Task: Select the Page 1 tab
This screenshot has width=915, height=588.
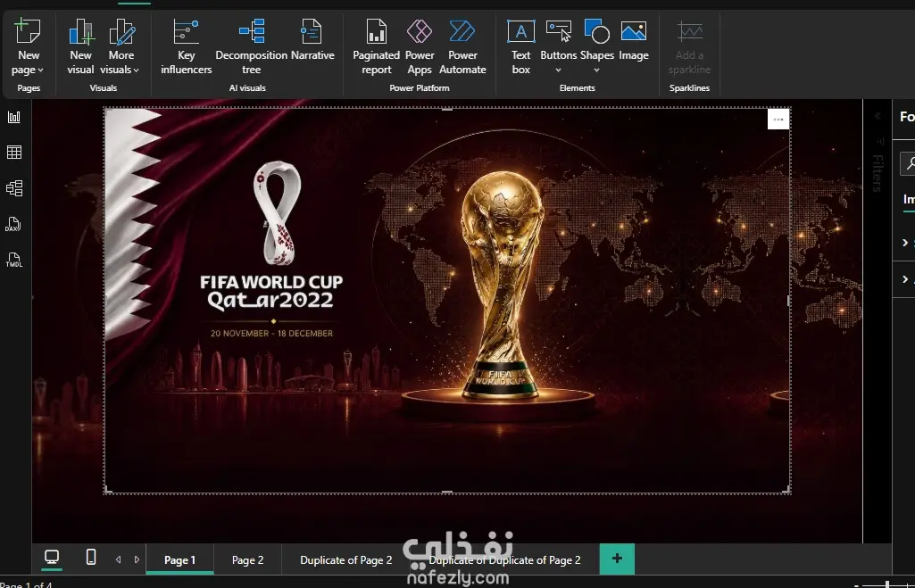Action: pos(179,560)
